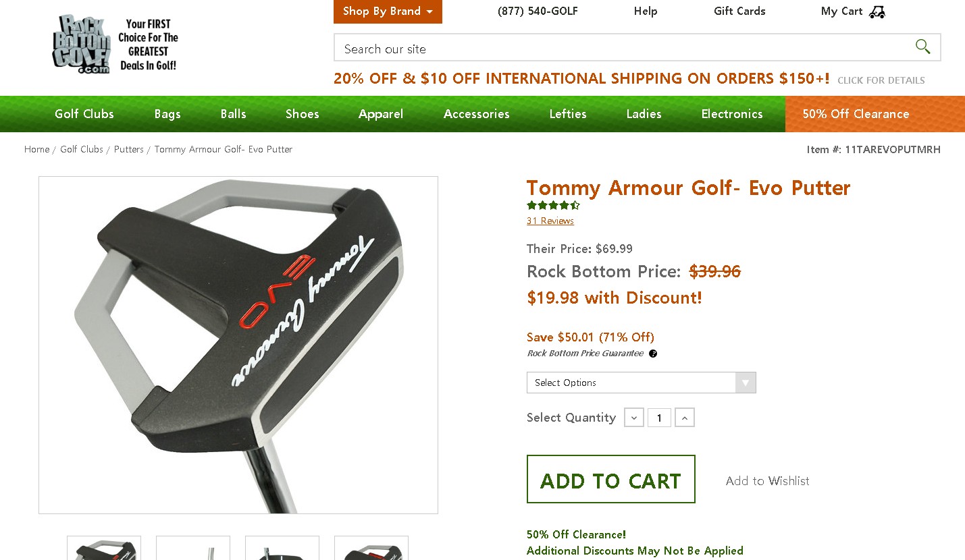
Task: Decrease quantity with the down arrow
Action: point(634,418)
